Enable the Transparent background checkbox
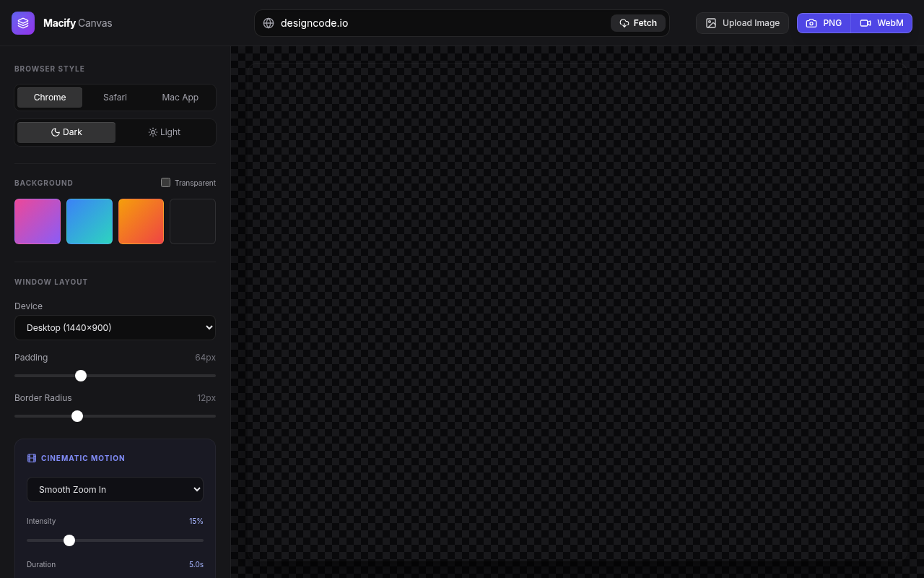Screen dimensions: 924x578 [165, 183]
